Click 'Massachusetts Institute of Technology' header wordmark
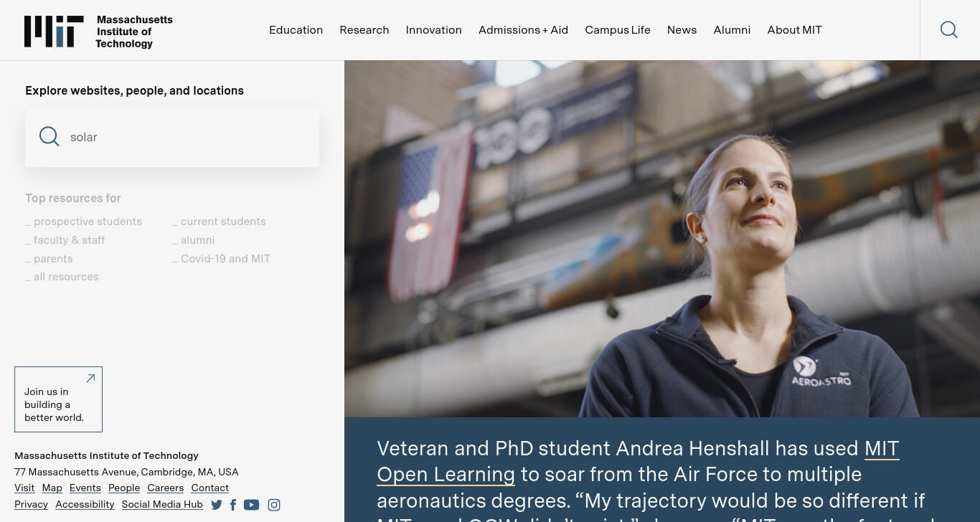Viewport: 980px width, 522px height. (x=134, y=32)
